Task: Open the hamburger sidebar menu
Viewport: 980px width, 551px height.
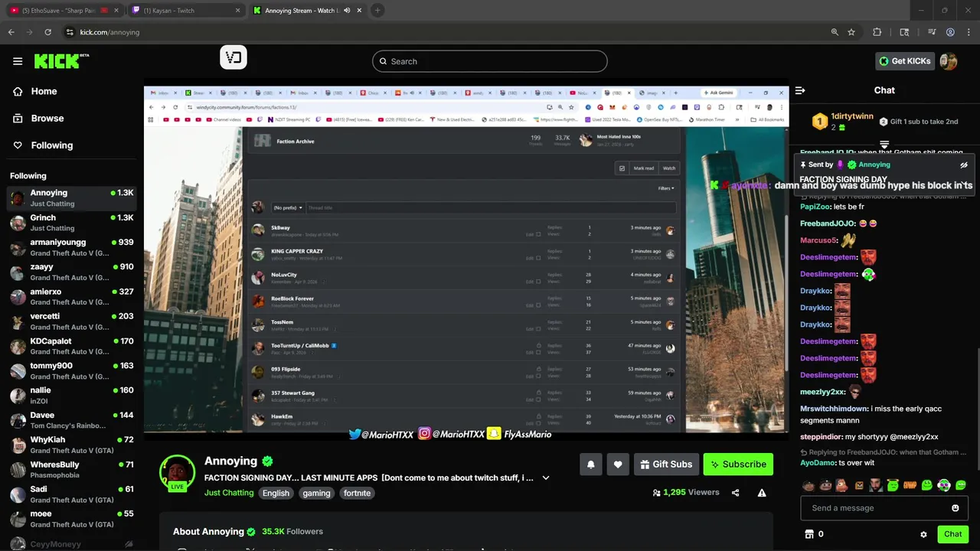Action: (x=18, y=61)
